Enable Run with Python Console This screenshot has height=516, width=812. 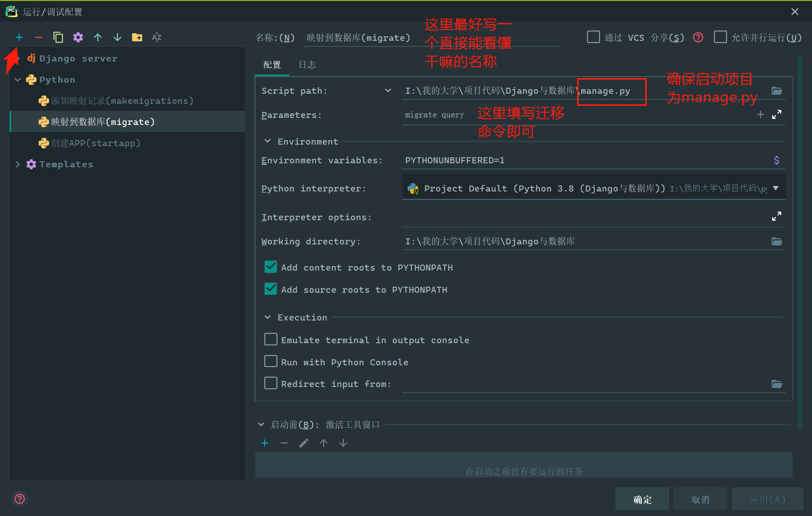click(271, 361)
